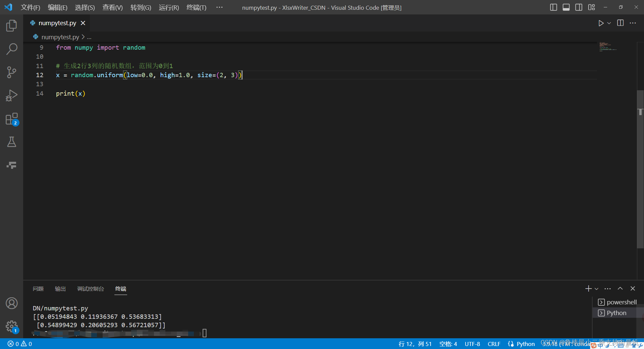644x349 pixels.
Task: Click line number 12 in gutter
Action: [x=40, y=75]
